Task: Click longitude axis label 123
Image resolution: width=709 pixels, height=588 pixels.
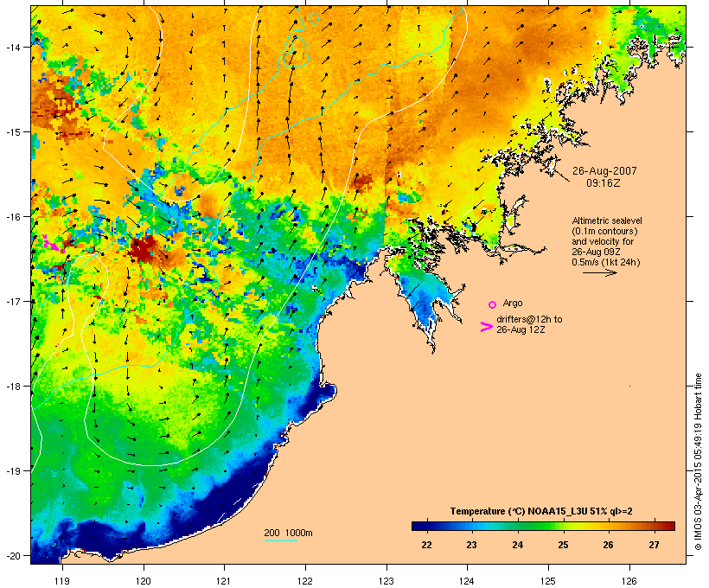Action: [386, 581]
